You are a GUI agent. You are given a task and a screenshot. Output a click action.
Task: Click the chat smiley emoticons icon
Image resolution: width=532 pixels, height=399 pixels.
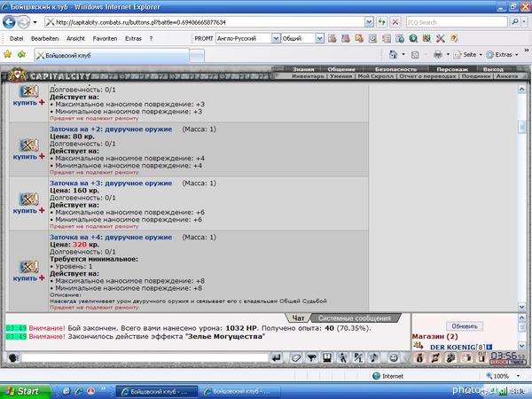[x=393, y=357]
